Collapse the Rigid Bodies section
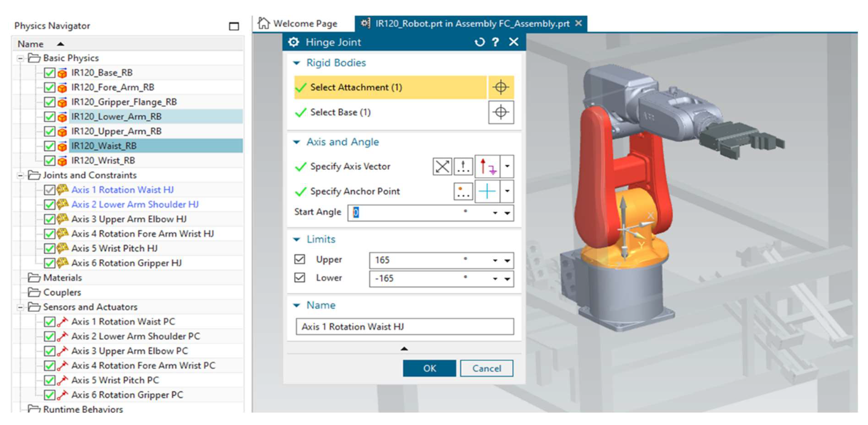This screenshot has width=868, height=425. click(297, 63)
